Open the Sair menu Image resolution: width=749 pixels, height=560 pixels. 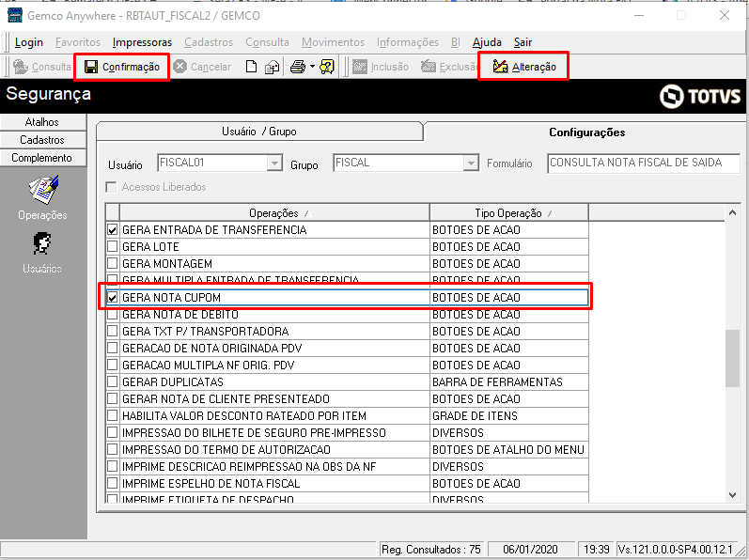click(x=523, y=42)
